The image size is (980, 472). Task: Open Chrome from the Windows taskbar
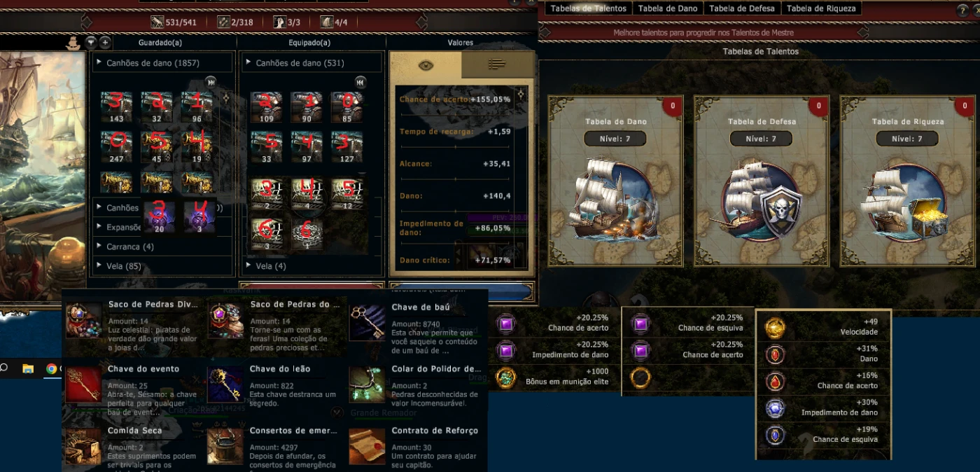coord(51,369)
